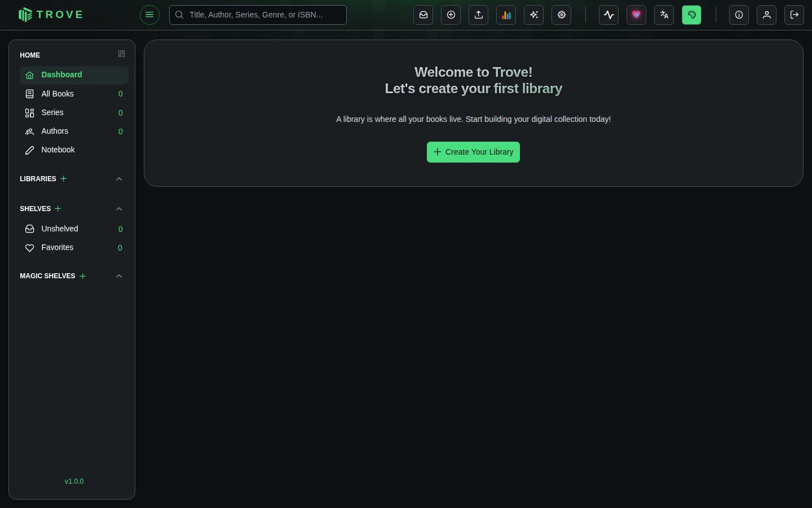This screenshot has width=812, height=508.
Task: Click the pink heart icon
Action: 636,15
